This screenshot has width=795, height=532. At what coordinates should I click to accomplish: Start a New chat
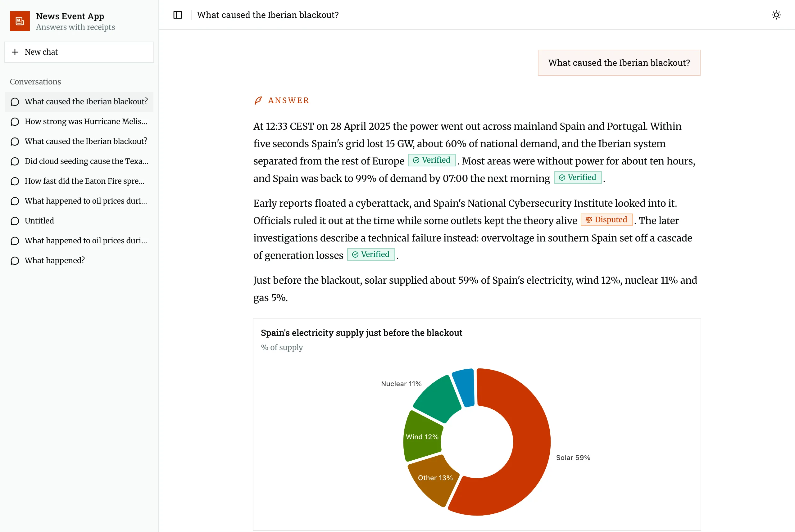(79, 52)
